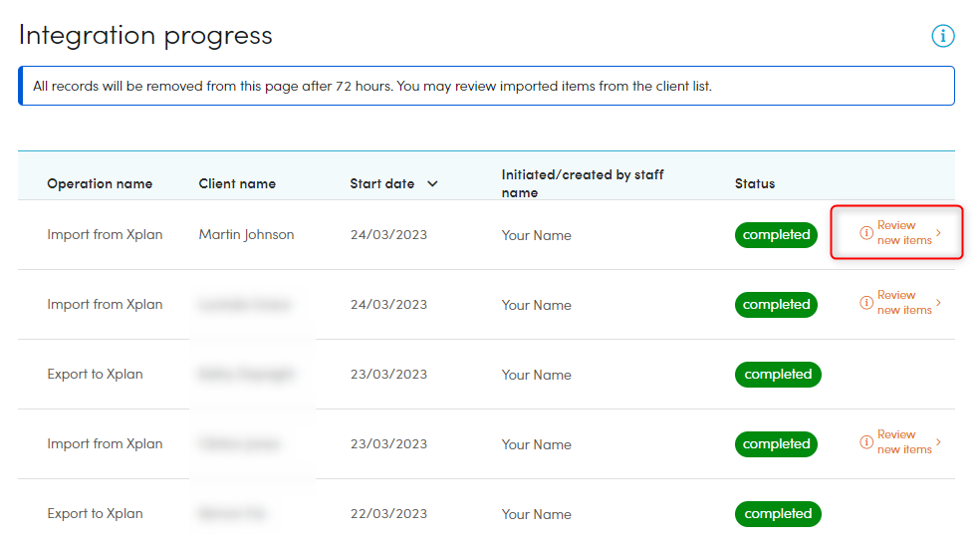The width and height of the screenshot is (980, 545).
Task: Click completed badge on 22/03/2023 export row
Action: coord(778,514)
